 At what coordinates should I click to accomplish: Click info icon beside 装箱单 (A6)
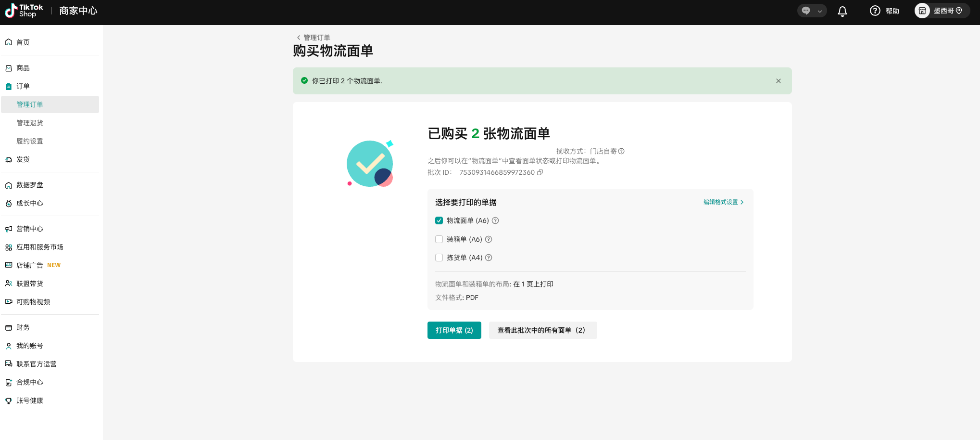pos(489,239)
